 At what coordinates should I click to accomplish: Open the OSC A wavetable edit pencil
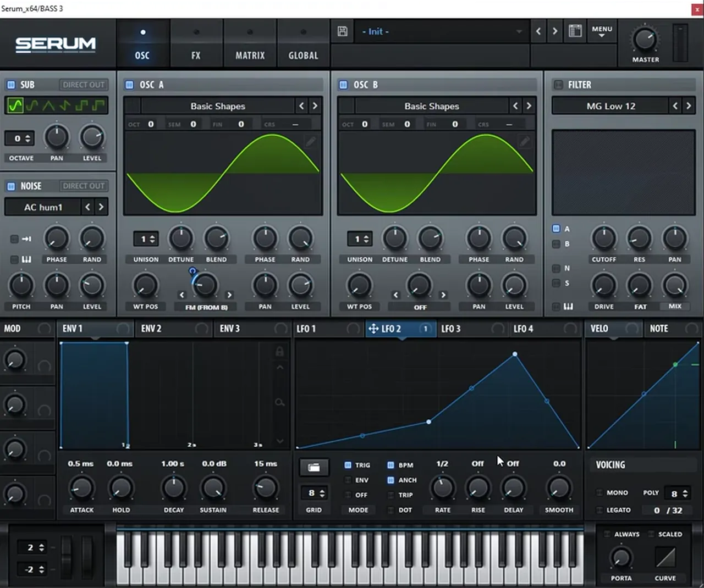pos(311,142)
